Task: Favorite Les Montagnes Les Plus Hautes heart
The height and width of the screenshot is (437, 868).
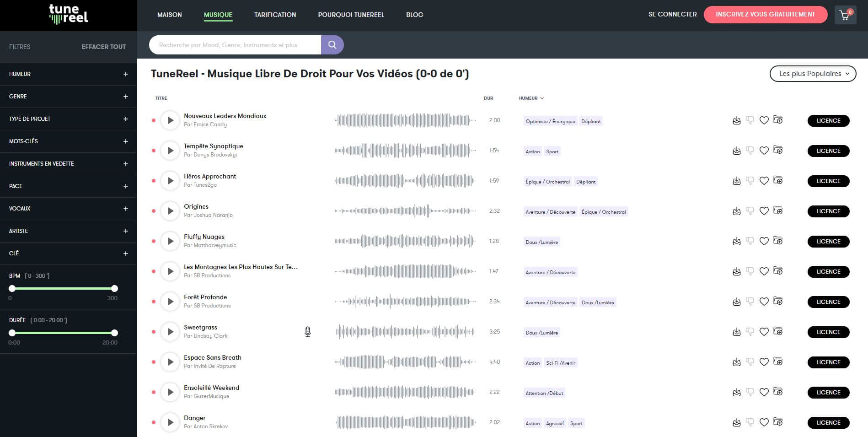Action: click(x=764, y=271)
